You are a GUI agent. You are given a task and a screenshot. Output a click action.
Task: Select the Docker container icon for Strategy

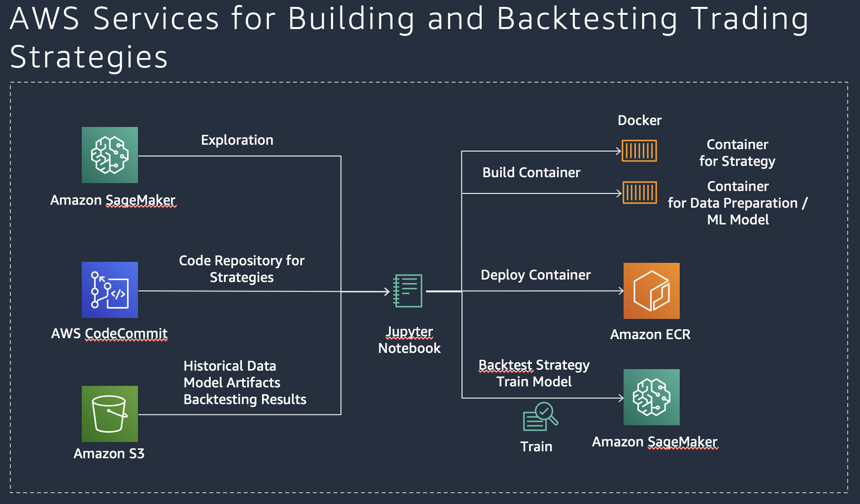(x=639, y=151)
